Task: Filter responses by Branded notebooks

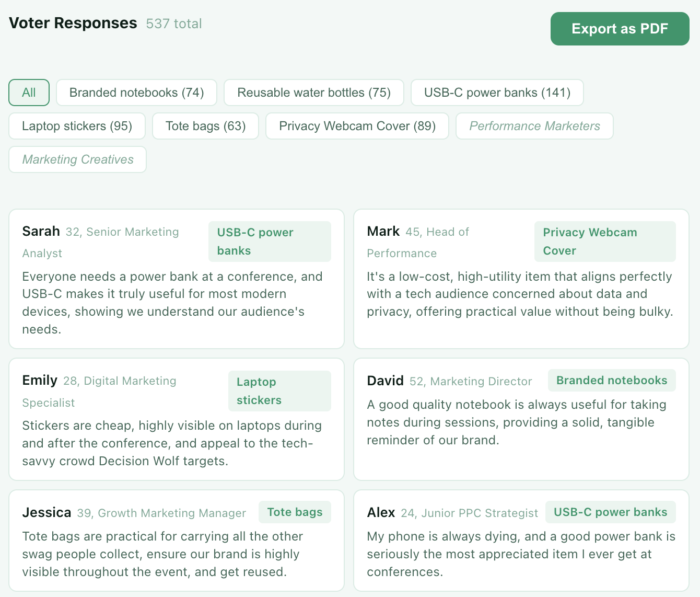Action: click(x=136, y=93)
